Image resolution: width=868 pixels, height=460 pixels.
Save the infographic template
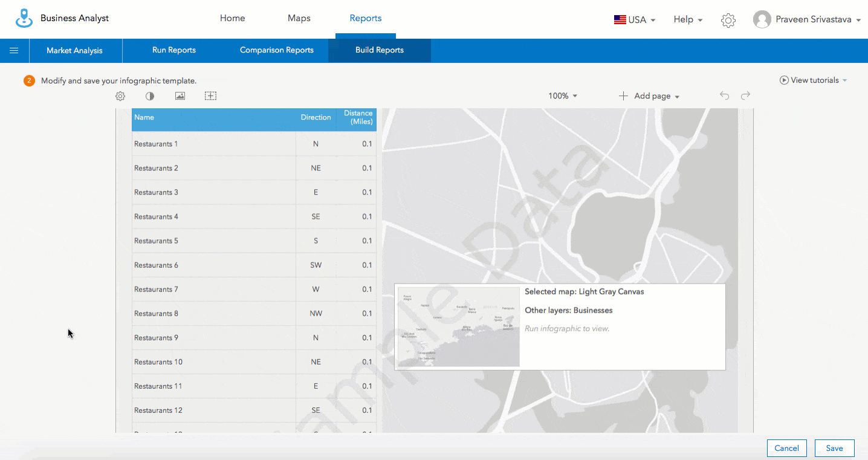835,448
